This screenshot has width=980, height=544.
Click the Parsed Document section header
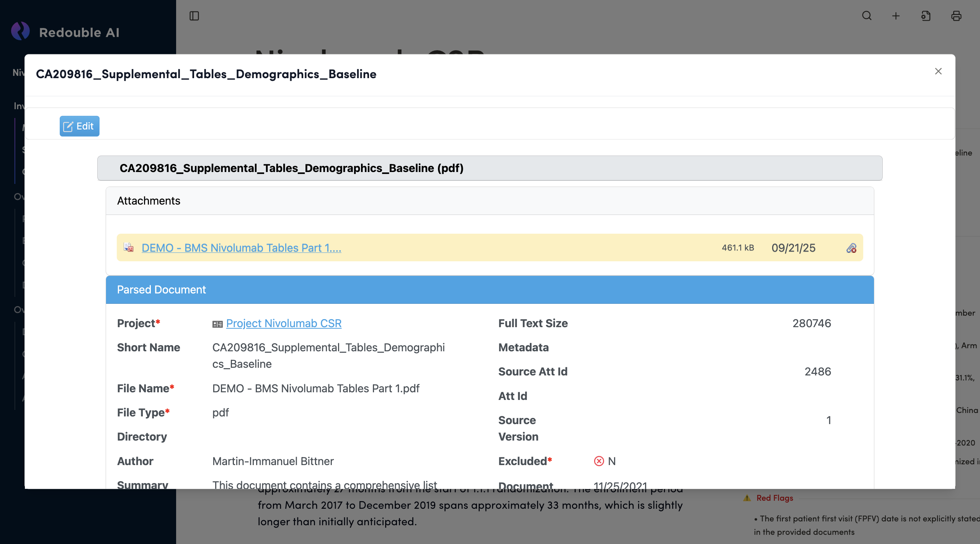click(x=490, y=290)
